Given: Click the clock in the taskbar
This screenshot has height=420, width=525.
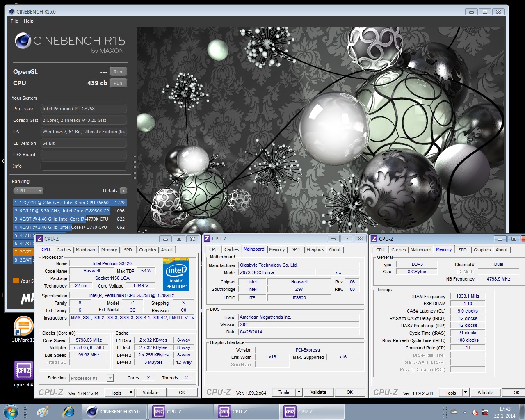Looking at the screenshot, I should click(505, 412).
